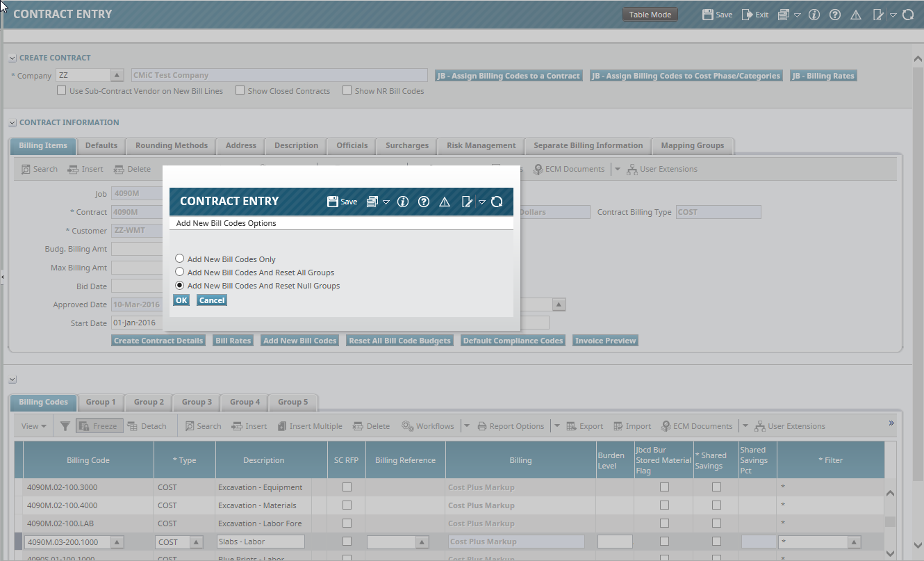The image size is (924, 561).
Task: Collapse Create Contract section
Action: coord(13,58)
